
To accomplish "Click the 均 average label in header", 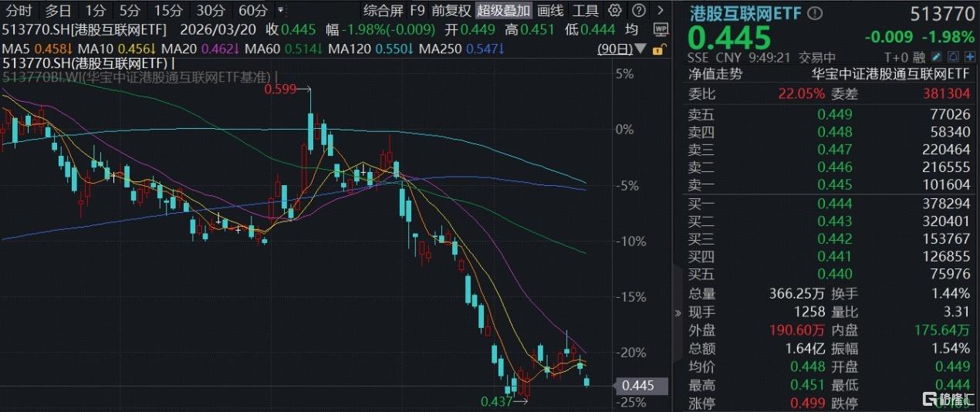I will pos(632,29).
